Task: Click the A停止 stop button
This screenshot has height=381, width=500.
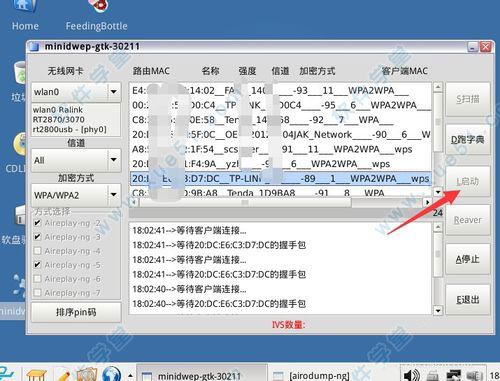Action: coord(468,259)
